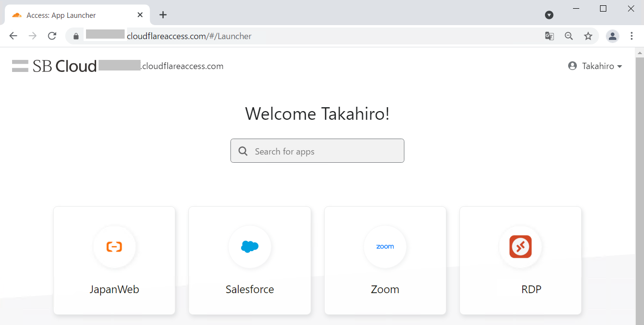Click the Takahiro user avatar icon
Viewport: 644px width, 325px height.
[572, 66]
